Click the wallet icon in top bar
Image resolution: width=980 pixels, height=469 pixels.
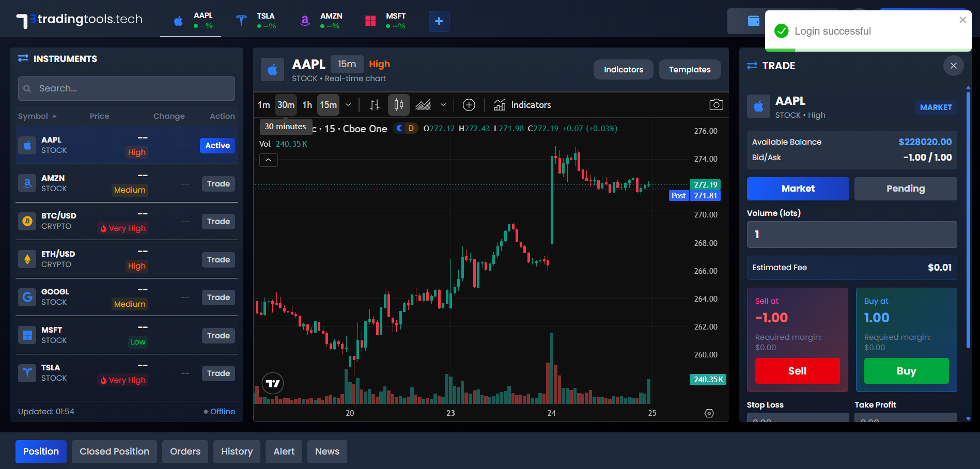tap(754, 21)
